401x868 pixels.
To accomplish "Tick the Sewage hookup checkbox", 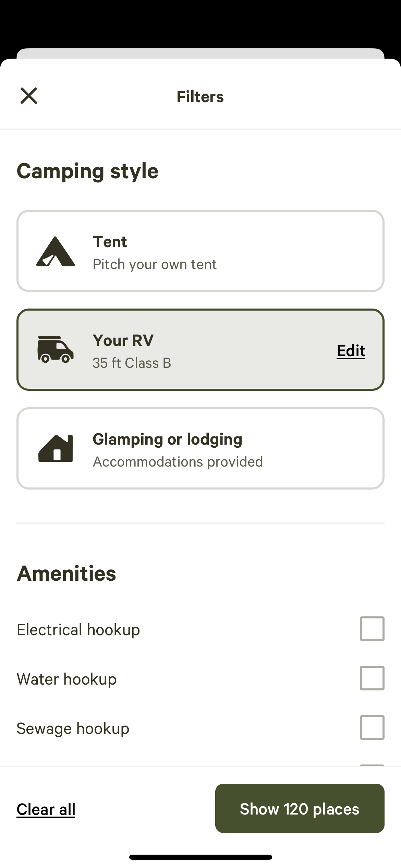I will pos(372,727).
